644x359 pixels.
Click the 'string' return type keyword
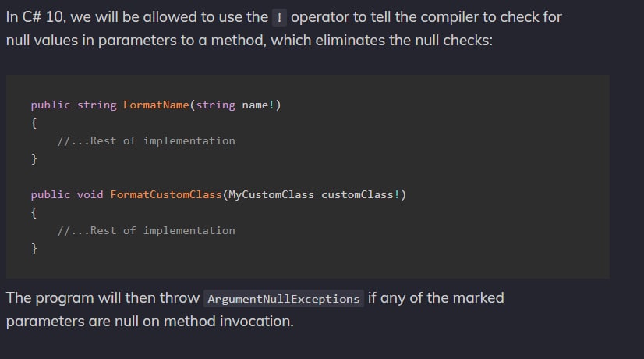97,105
